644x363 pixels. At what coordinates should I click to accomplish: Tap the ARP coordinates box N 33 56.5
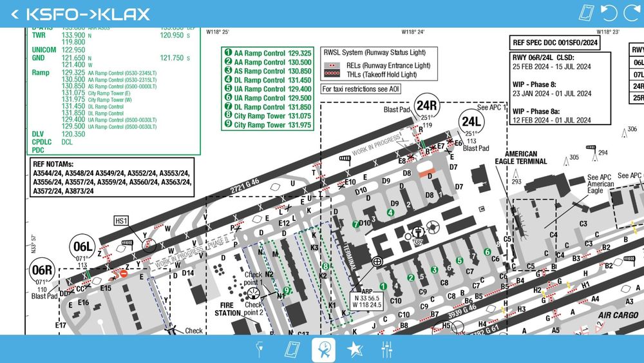point(367,301)
